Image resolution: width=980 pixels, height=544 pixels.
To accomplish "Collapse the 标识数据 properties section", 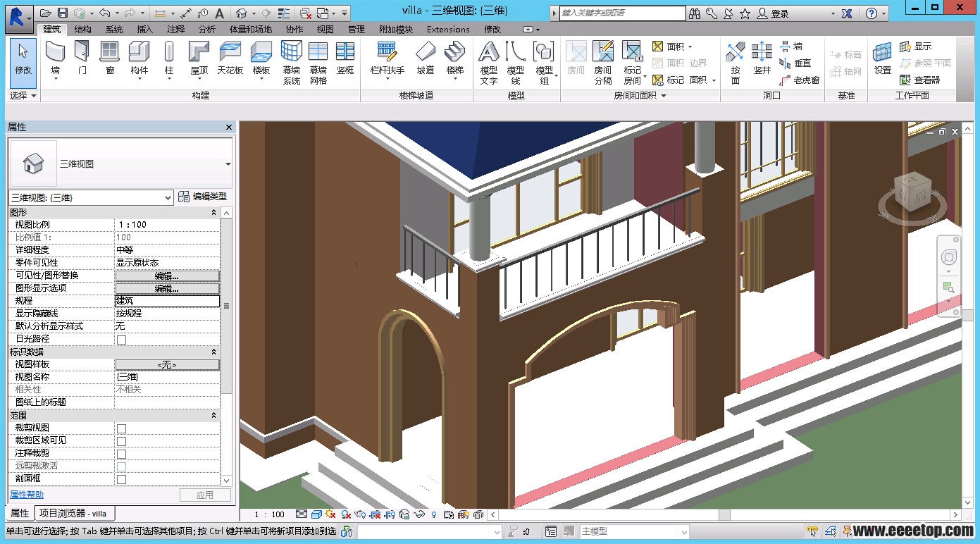I will 214,352.
